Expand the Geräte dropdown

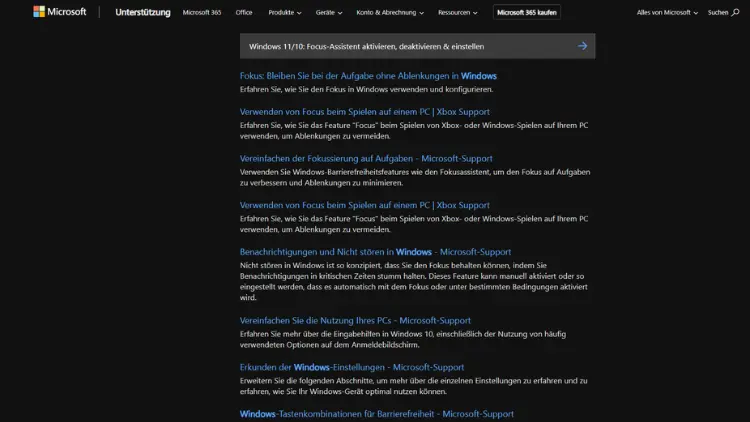(x=329, y=12)
